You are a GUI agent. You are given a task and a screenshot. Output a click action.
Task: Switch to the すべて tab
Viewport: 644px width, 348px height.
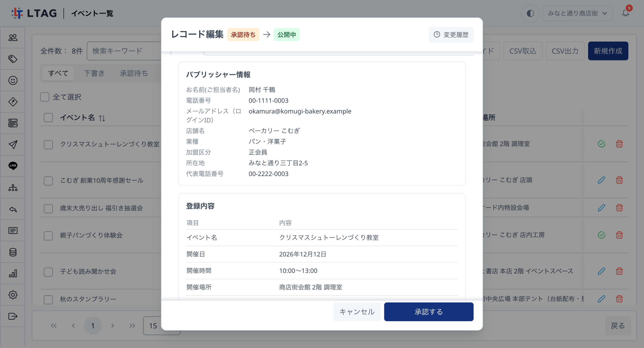pyautogui.click(x=58, y=73)
